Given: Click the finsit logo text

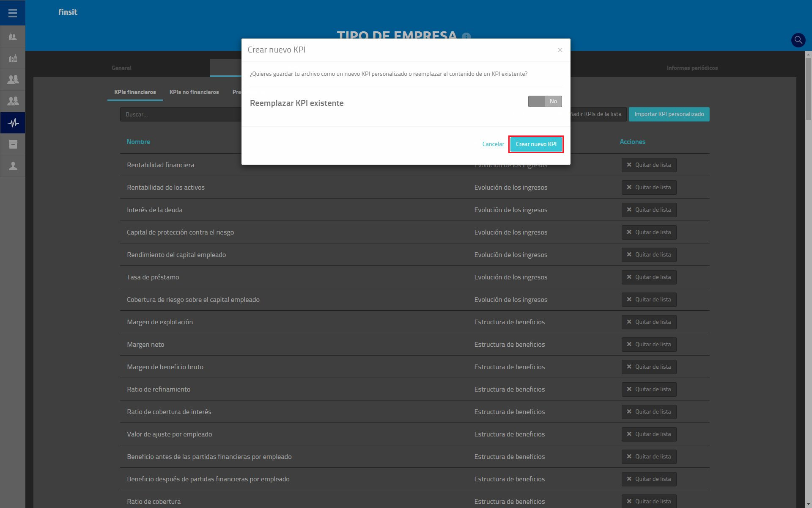Looking at the screenshot, I should click(x=68, y=12).
